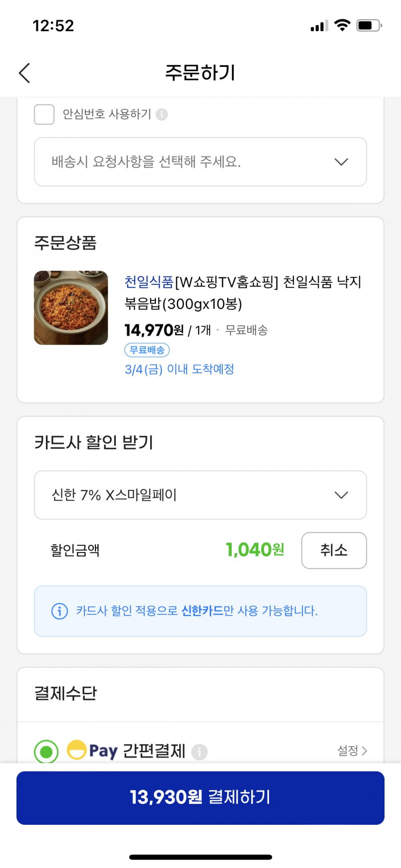The width and height of the screenshot is (401, 868).
Task: Tap 13,930원 결제하기 button
Action: (x=200, y=798)
